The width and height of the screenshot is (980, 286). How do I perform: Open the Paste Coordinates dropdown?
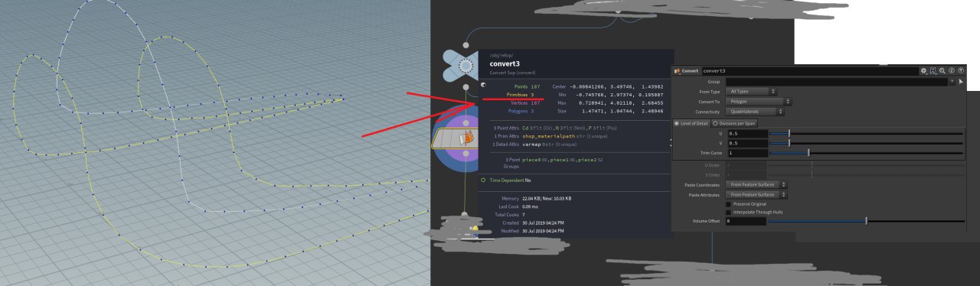click(x=757, y=184)
